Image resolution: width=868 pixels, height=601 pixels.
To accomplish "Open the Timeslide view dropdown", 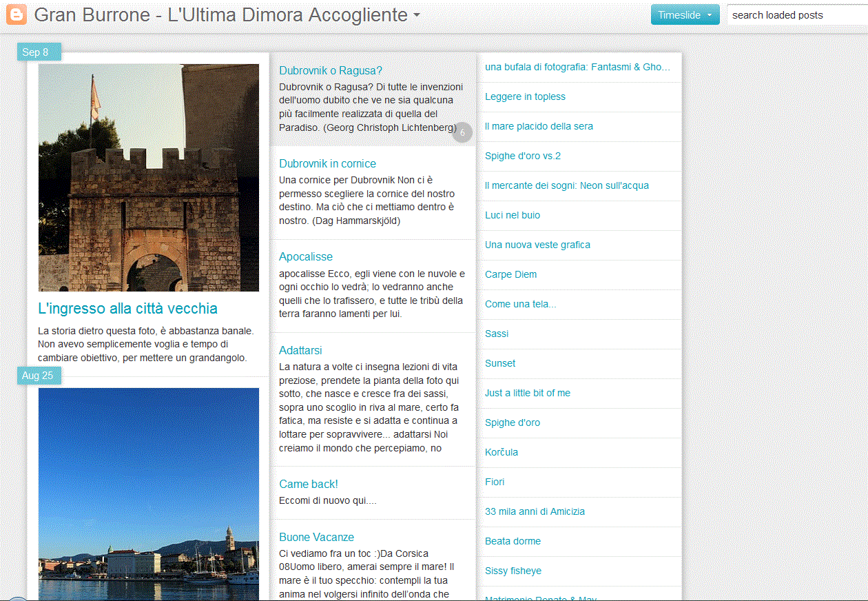I will [685, 14].
